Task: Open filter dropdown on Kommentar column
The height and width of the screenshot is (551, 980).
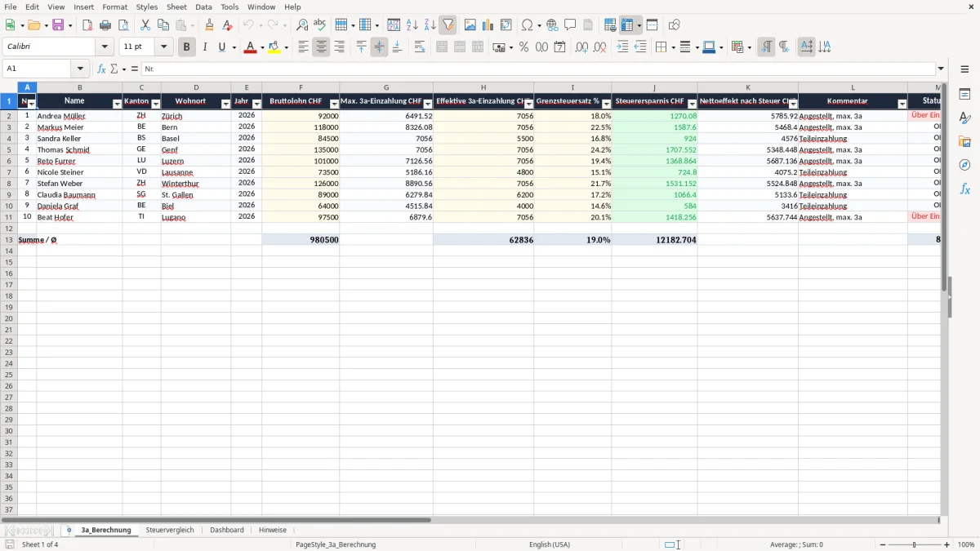Action: 902,104
